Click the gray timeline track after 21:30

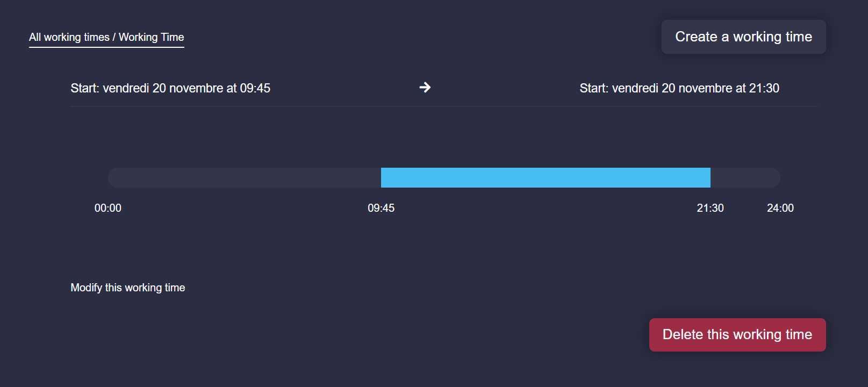tap(745, 177)
